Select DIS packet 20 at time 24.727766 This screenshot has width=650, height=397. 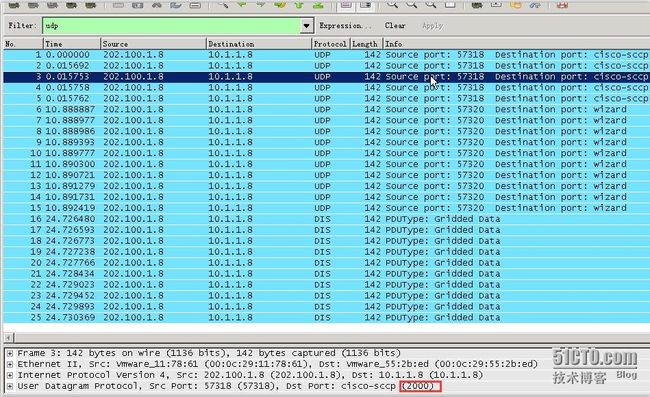pyautogui.click(x=327, y=263)
